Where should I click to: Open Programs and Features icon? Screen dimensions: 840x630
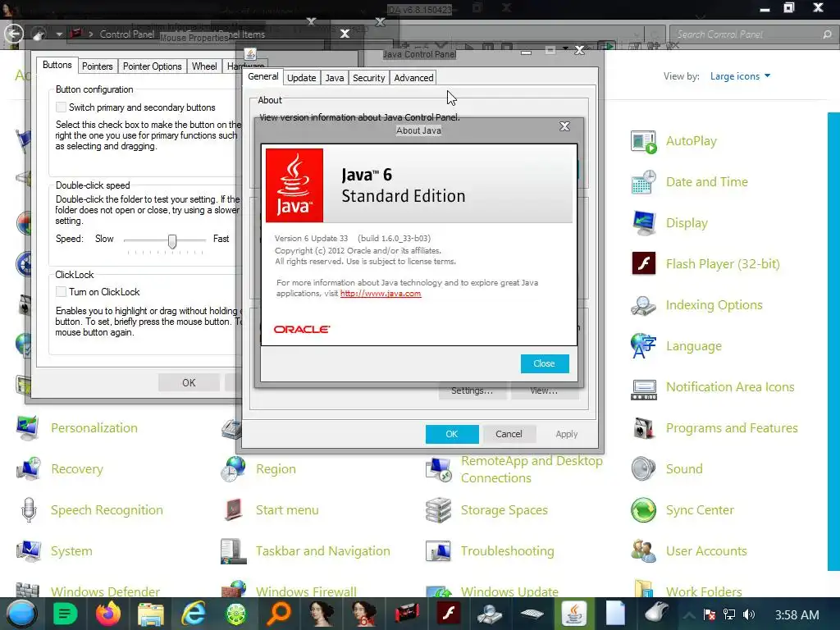(x=643, y=428)
